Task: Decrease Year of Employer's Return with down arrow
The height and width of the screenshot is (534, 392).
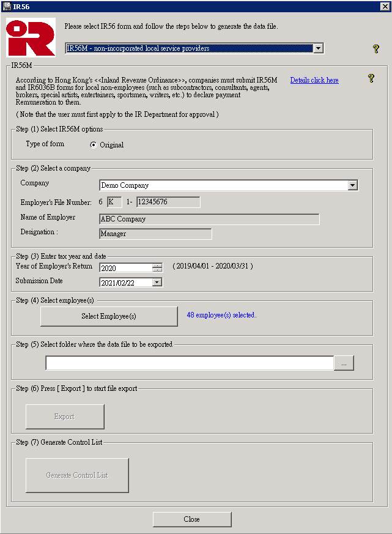Action: point(157,270)
